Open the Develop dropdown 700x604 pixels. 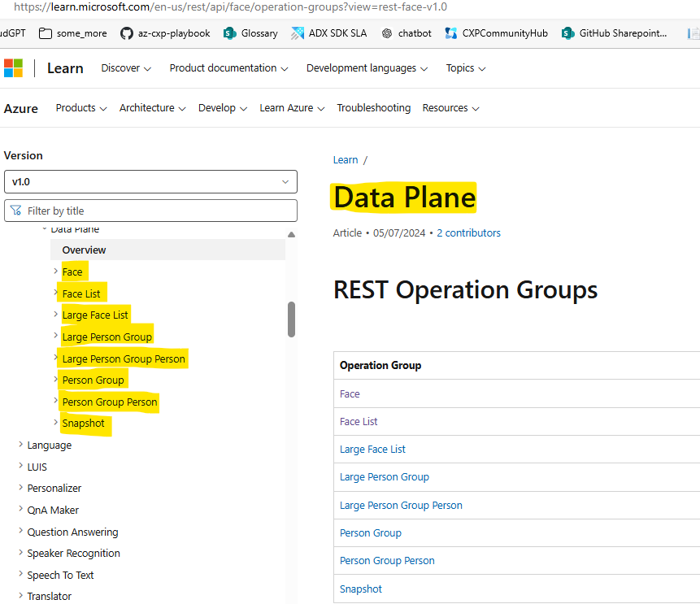(223, 108)
